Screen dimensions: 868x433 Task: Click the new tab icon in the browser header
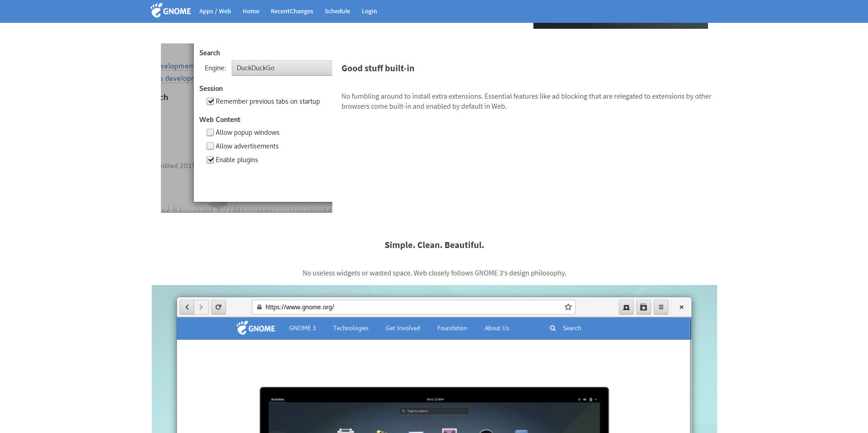point(626,307)
